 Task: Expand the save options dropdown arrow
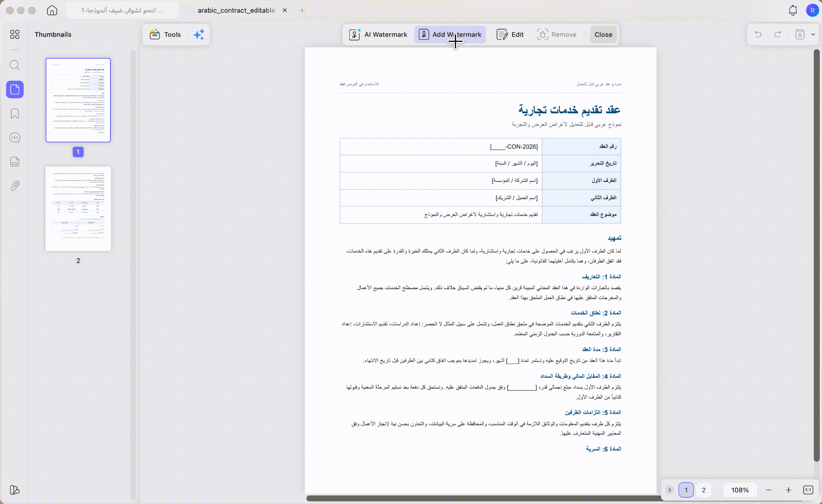(x=813, y=34)
